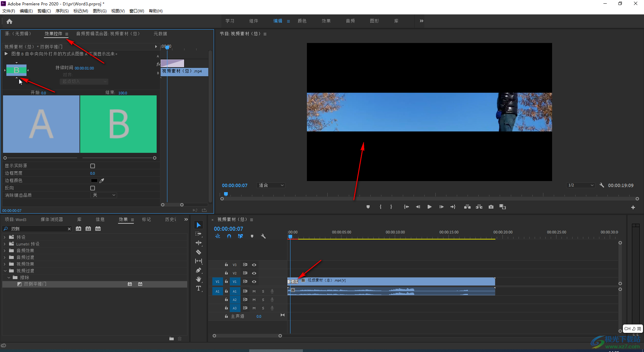Screen dimensions: 644x352
Task: Pick border color with eyedropper
Action: coord(102,181)
